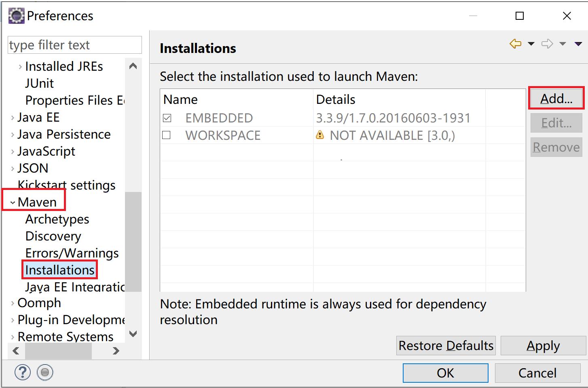Expand the Remote Systems tree node
The image size is (588, 388).
pyautogui.click(x=13, y=337)
